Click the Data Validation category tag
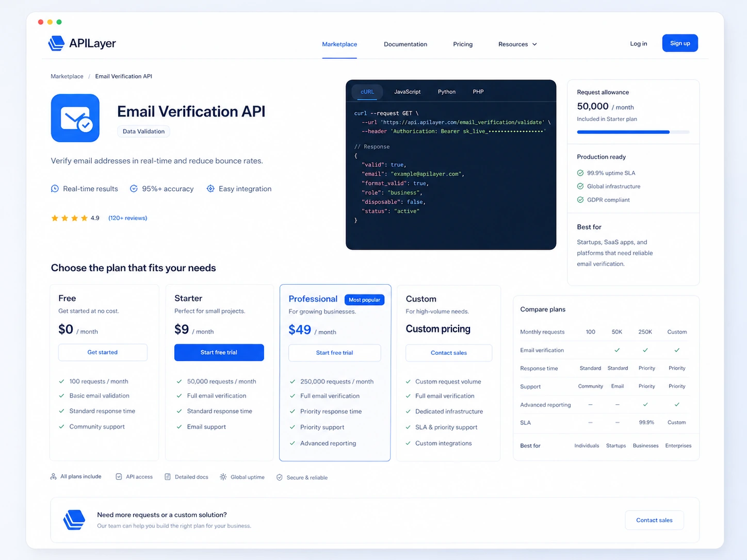This screenshot has height=560, width=747. [143, 131]
